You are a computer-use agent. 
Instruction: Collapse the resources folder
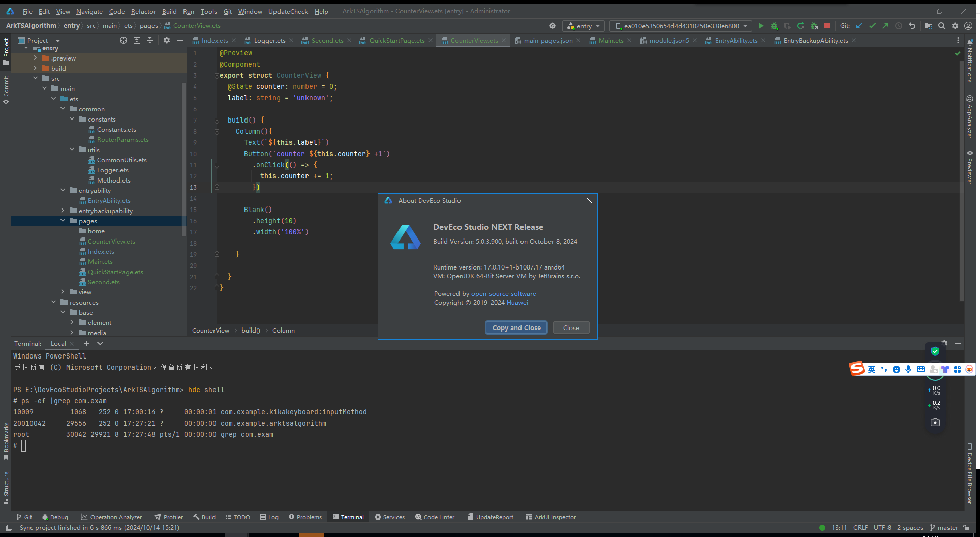coord(53,302)
